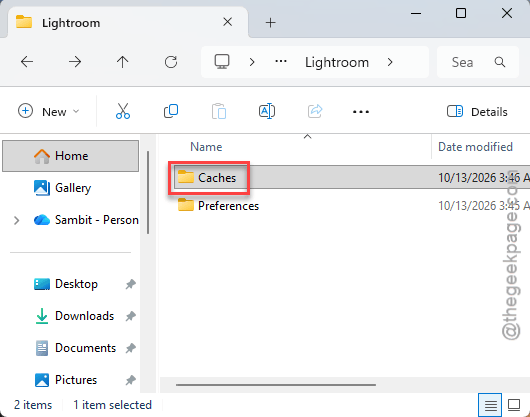Close the Lightroom tab

[227, 22]
